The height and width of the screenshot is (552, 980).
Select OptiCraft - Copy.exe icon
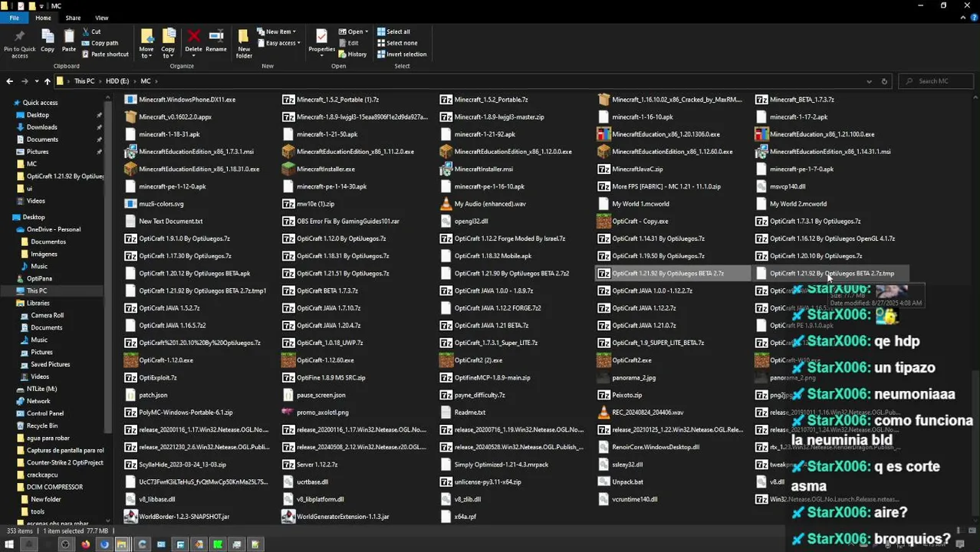pyautogui.click(x=603, y=221)
